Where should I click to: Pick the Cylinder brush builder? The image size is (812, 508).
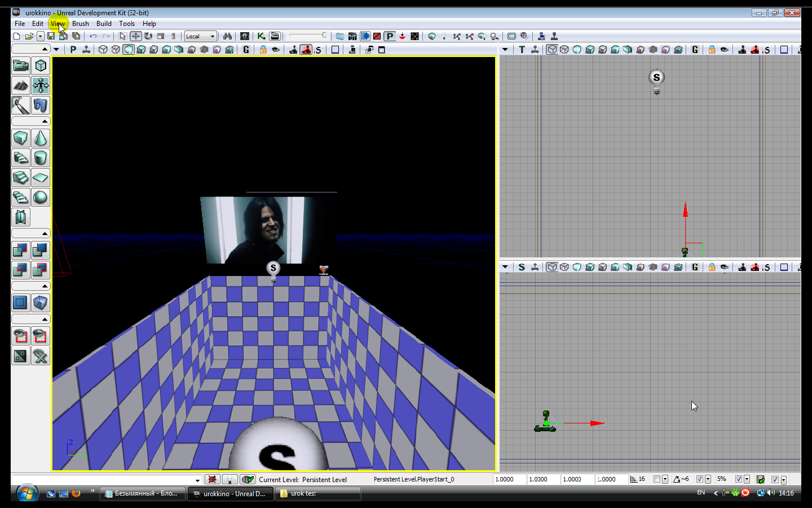point(41,158)
